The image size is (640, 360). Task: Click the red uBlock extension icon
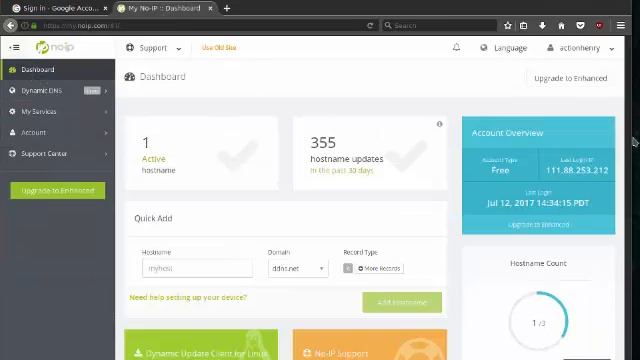tap(599, 25)
